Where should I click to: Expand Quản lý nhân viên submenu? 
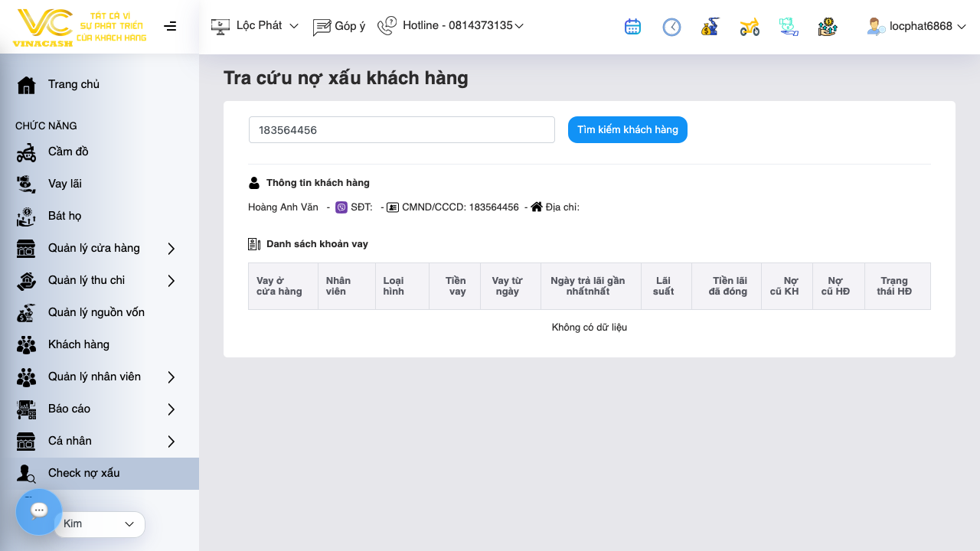pos(171,377)
